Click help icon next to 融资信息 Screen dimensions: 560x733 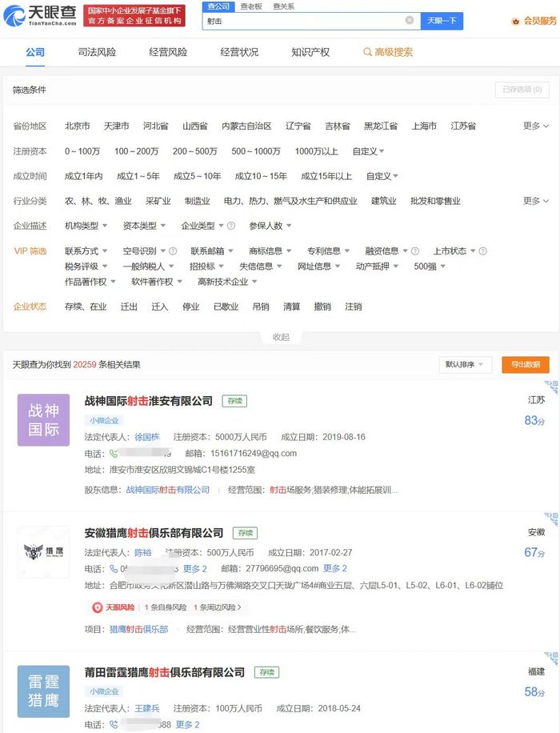(415, 251)
